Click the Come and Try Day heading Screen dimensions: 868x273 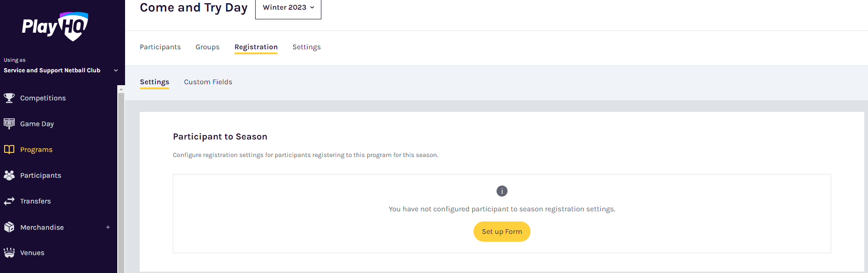tap(194, 7)
